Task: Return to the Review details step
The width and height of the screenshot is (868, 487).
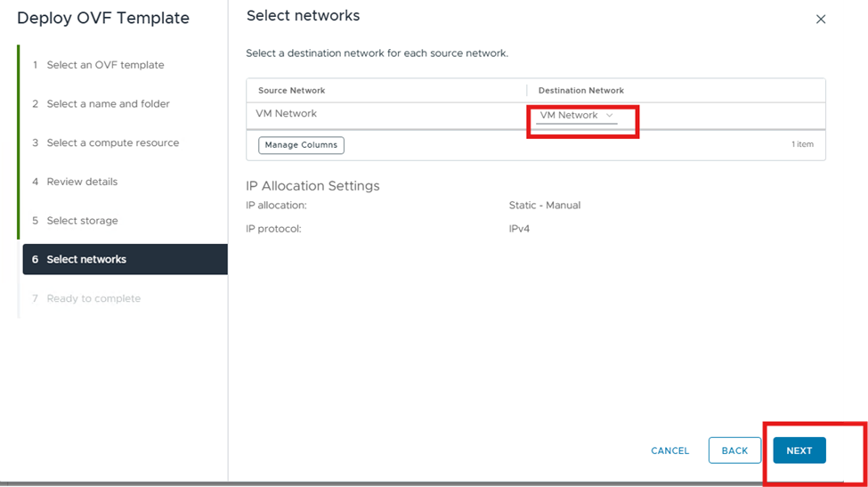Action: pyautogui.click(x=82, y=182)
